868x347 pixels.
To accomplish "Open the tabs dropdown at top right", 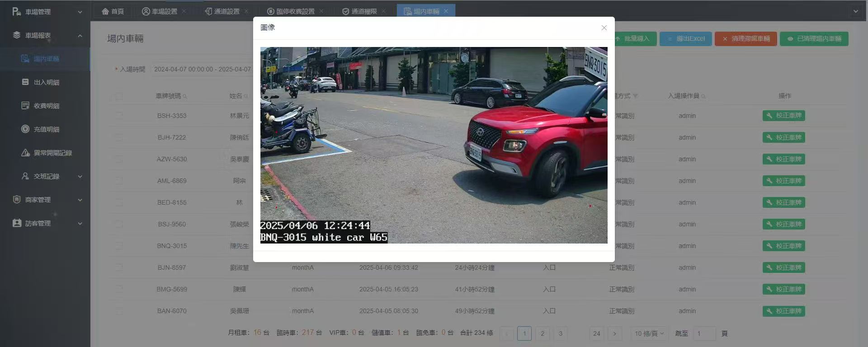I will (x=856, y=11).
